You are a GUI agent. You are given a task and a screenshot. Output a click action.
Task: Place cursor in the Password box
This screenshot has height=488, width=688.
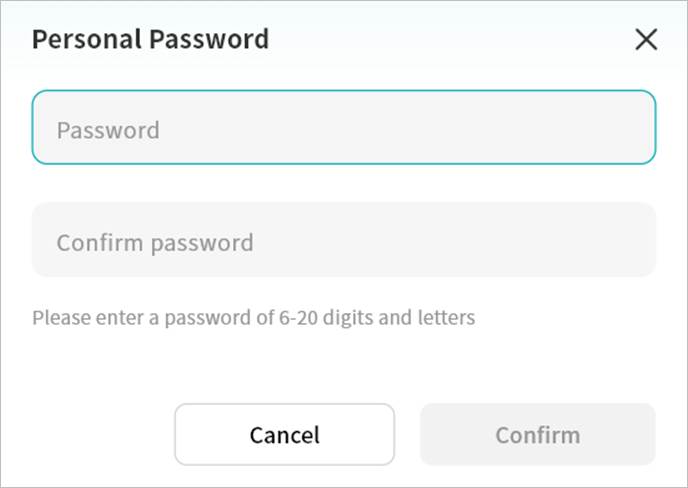pos(344,128)
